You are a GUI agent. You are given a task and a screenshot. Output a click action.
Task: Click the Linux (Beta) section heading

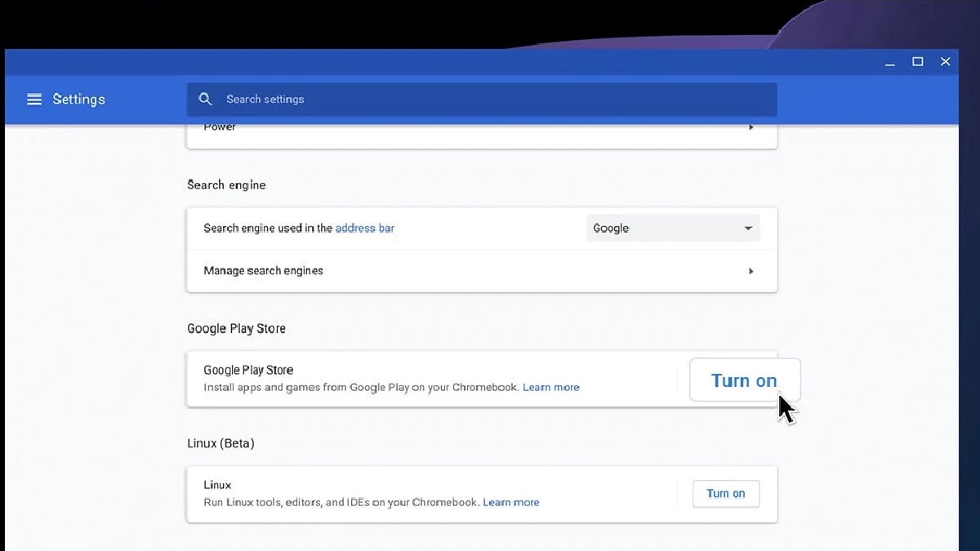tap(220, 444)
